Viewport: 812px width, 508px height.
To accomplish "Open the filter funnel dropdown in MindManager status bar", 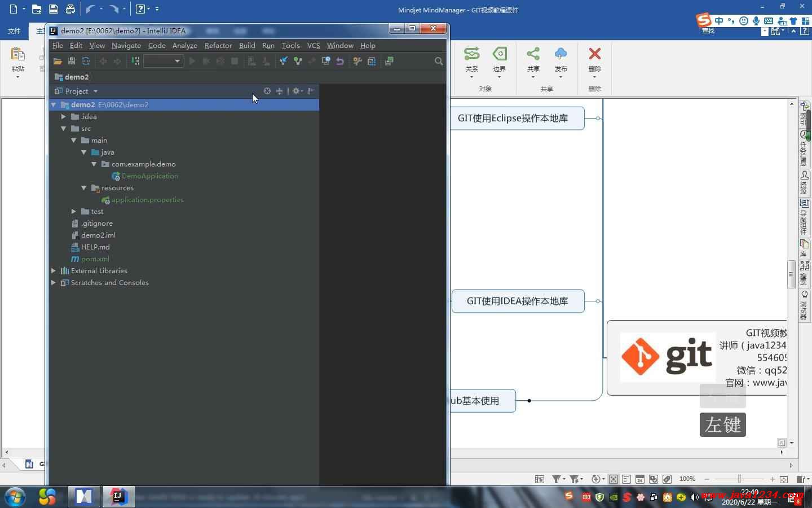I will pos(559,479).
